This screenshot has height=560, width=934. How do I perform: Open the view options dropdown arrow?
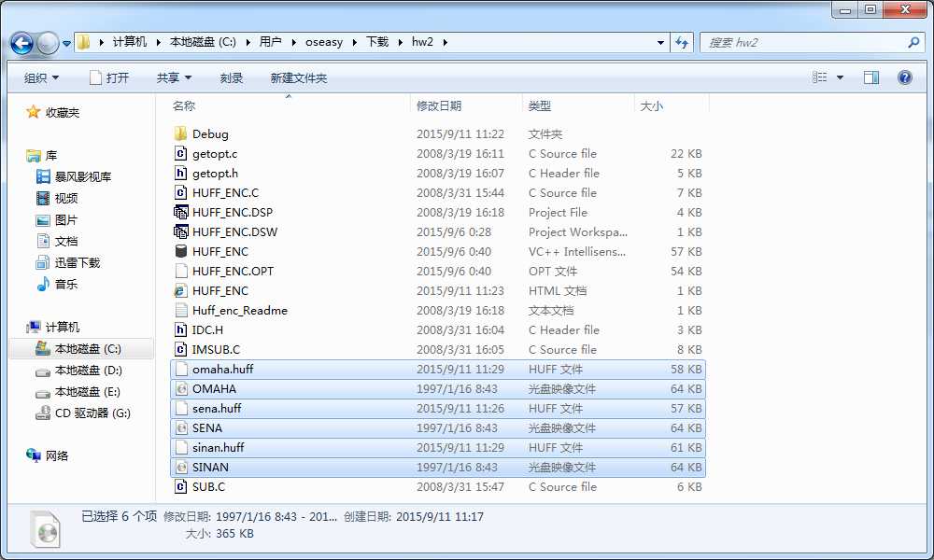click(840, 77)
